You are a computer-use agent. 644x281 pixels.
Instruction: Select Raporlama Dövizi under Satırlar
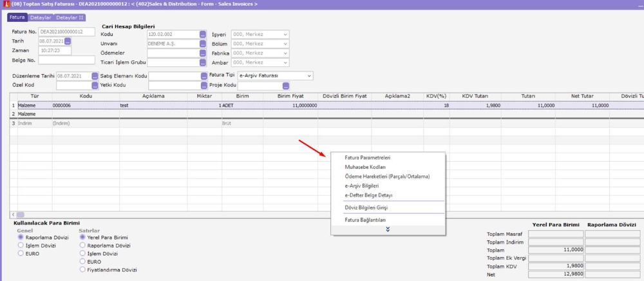(x=82, y=246)
